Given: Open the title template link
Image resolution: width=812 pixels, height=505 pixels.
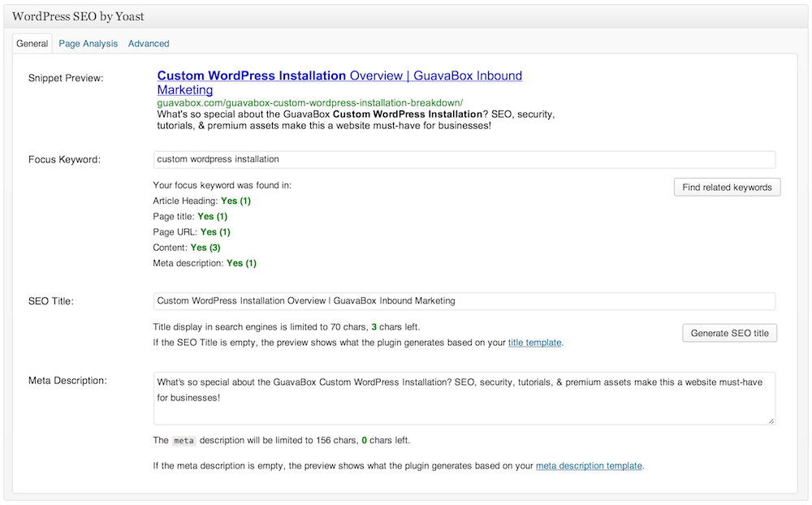Looking at the screenshot, I should (x=534, y=343).
